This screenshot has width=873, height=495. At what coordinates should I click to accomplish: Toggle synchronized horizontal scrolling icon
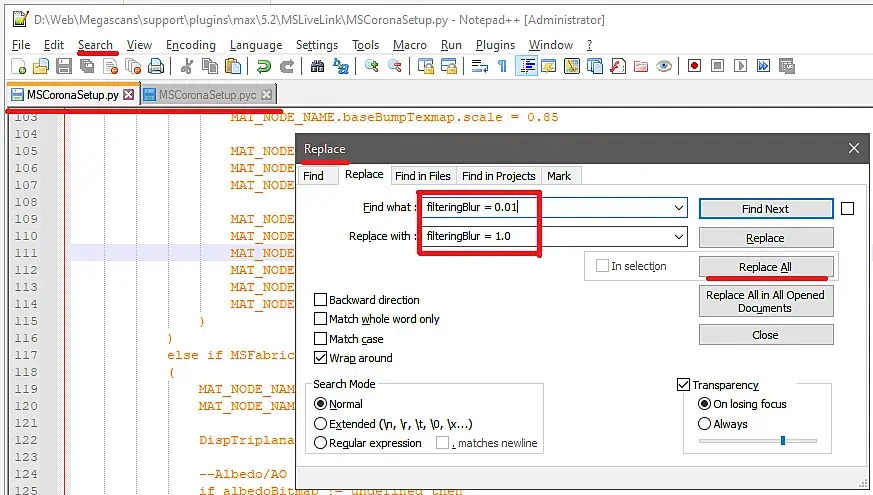(x=448, y=66)
